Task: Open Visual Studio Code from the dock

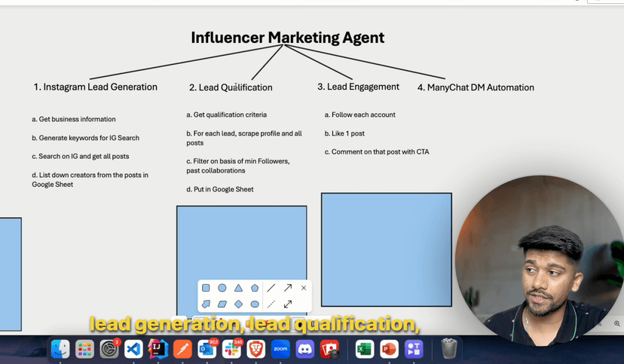Action: click(133, 349)
